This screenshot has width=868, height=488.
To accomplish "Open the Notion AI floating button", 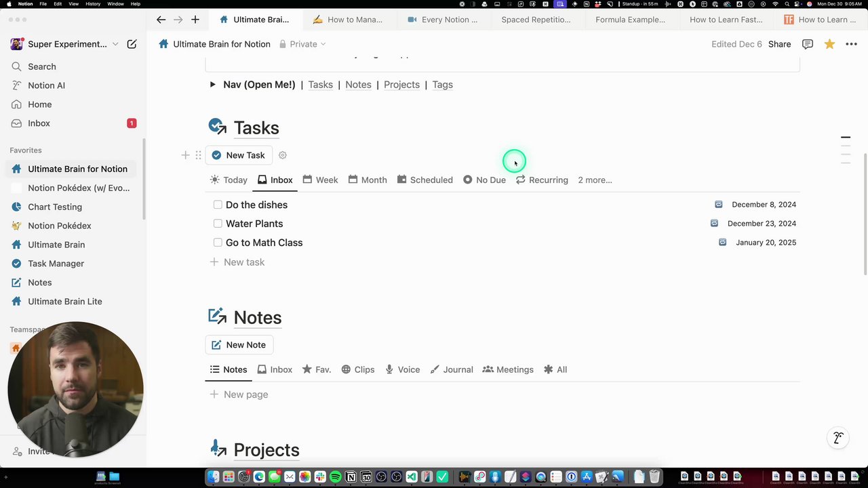I will coord(838,438).
